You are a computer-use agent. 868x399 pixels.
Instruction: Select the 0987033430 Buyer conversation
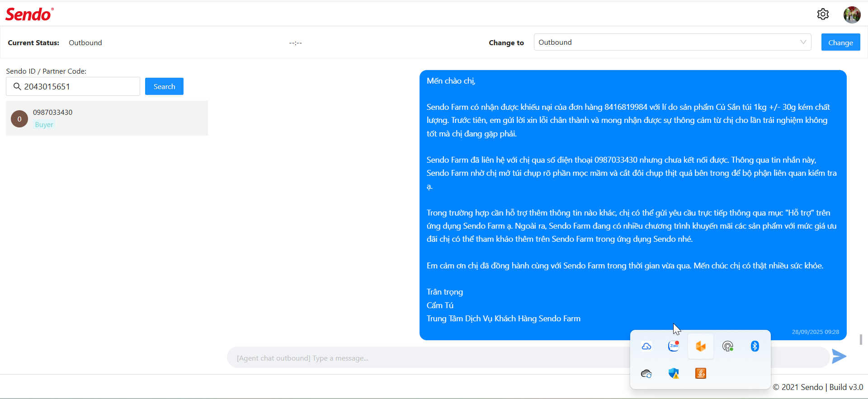point(107,118)
